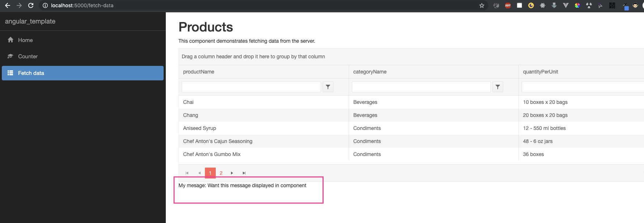The image size is (644, 223).
Task: Click the productName column filter icon
Action: pos(328,87)
